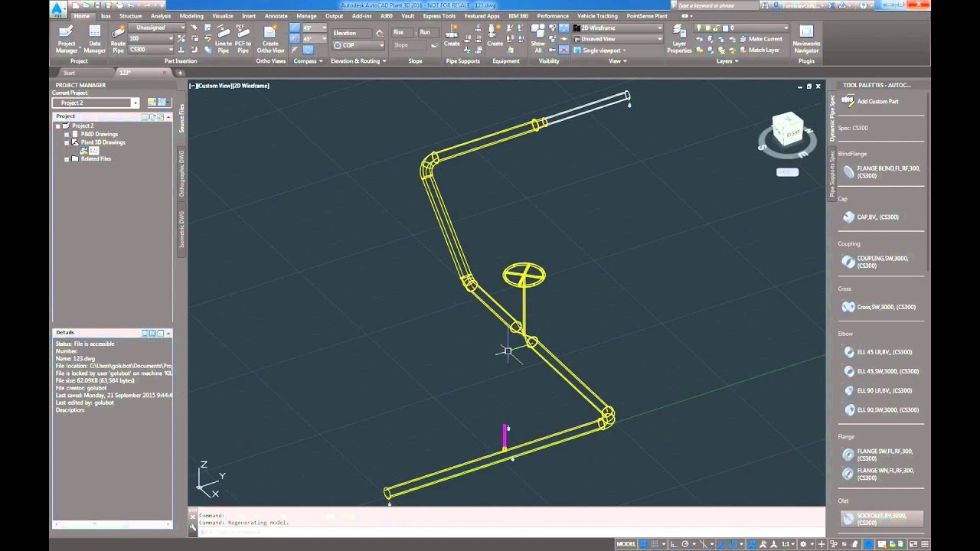Click the Clean Screen status bar icon
This screenshot has height=551, width=980.
tap(913, 544)
